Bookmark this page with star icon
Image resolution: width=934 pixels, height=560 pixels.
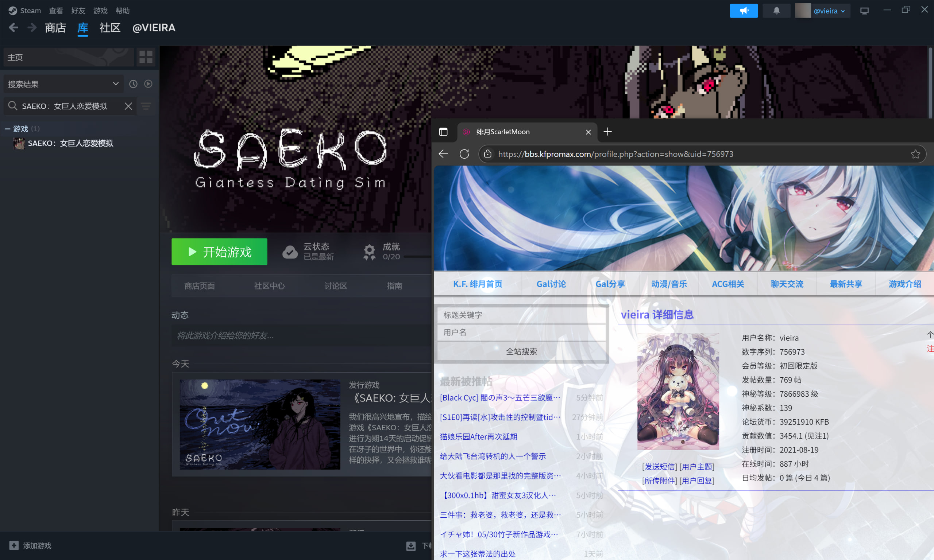point(915,154)
